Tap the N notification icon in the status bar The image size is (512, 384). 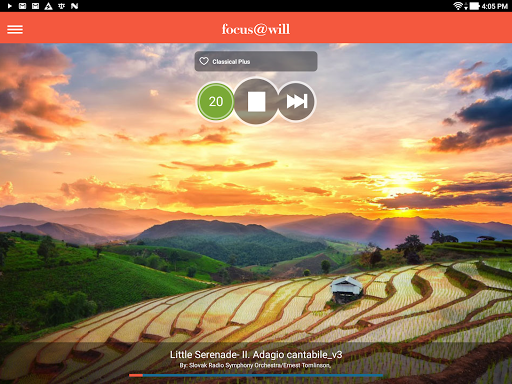75,6
